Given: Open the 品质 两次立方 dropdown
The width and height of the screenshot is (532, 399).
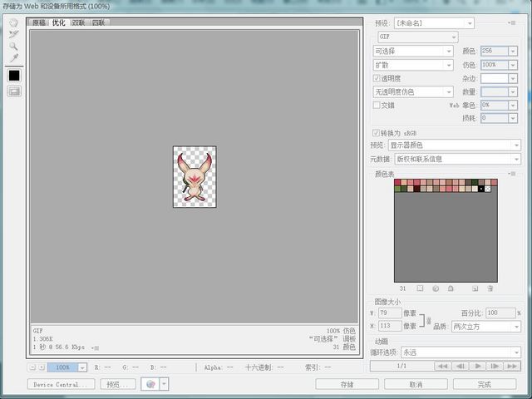Looking at the screenshot, I should click(x=485, y=327).
